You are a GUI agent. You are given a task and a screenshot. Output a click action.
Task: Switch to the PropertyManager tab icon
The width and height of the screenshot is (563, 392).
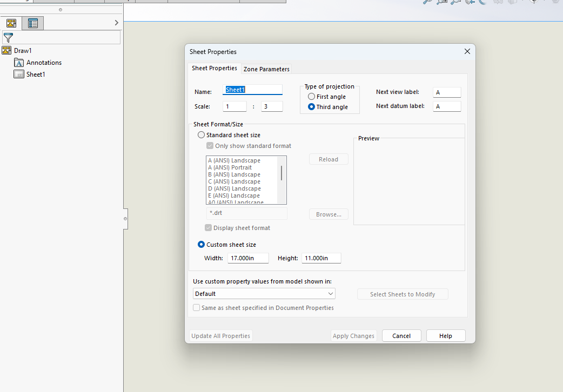pyautogui.click(x=32, y=23)
